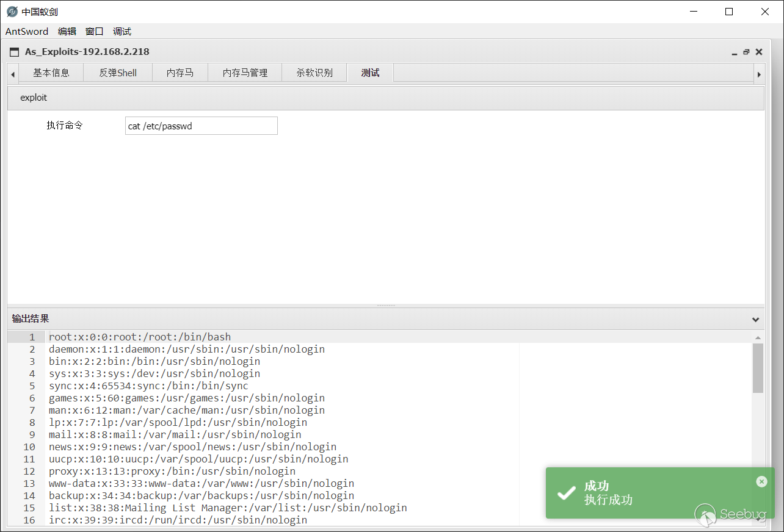Switch to the 基本信息 tab
784x532 pixels.
tap(51, 73)
